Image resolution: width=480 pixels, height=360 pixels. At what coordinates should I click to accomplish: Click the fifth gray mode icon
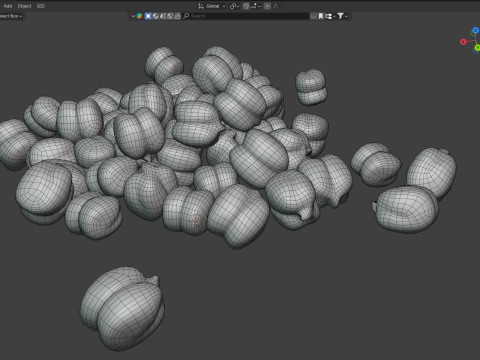click(177, 16)
